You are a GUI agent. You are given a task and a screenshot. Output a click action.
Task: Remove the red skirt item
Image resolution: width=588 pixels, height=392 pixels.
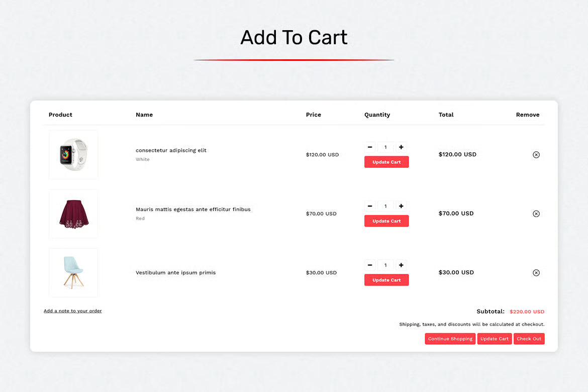pyautogui.click(x=536, y=214)
